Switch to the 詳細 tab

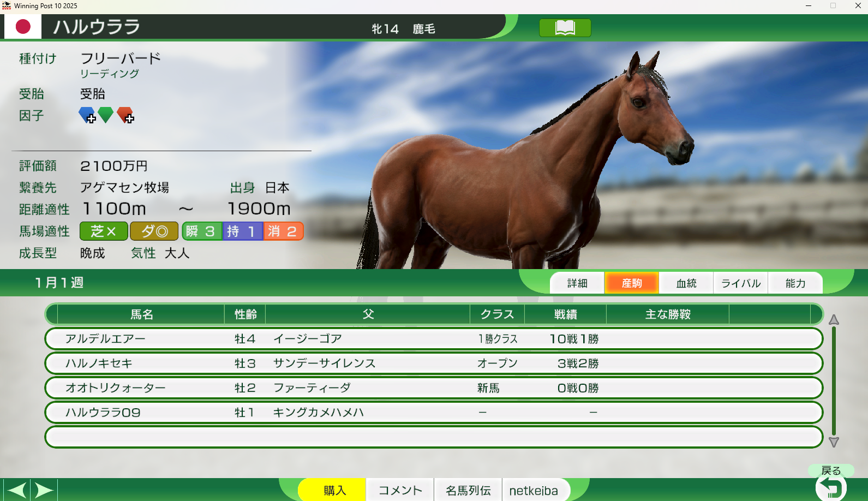click(x=577, y=283)
